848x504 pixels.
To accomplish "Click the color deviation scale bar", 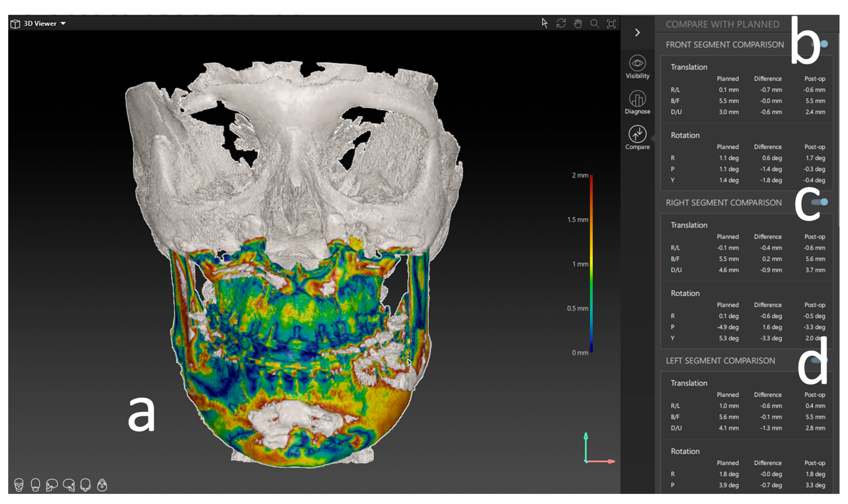I will 591,264.
